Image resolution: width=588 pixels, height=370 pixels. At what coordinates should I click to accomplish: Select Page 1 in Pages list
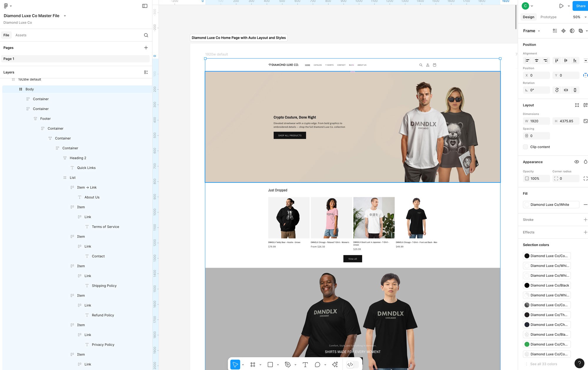coord(75,59)
